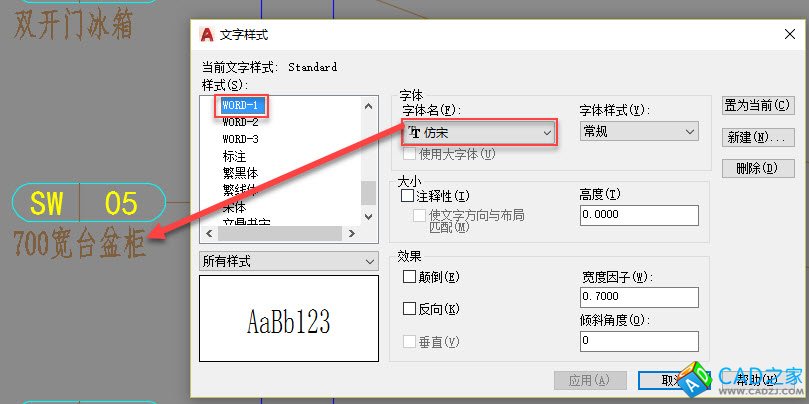Click the style list's scroll down arrow
Image resolution: width=809 pixels, height=404 pixels.
pos(369,218)
